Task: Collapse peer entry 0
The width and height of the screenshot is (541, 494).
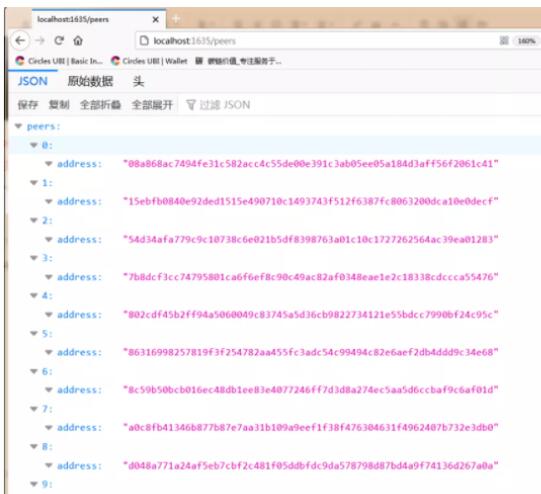Action: tap(34, 145)
